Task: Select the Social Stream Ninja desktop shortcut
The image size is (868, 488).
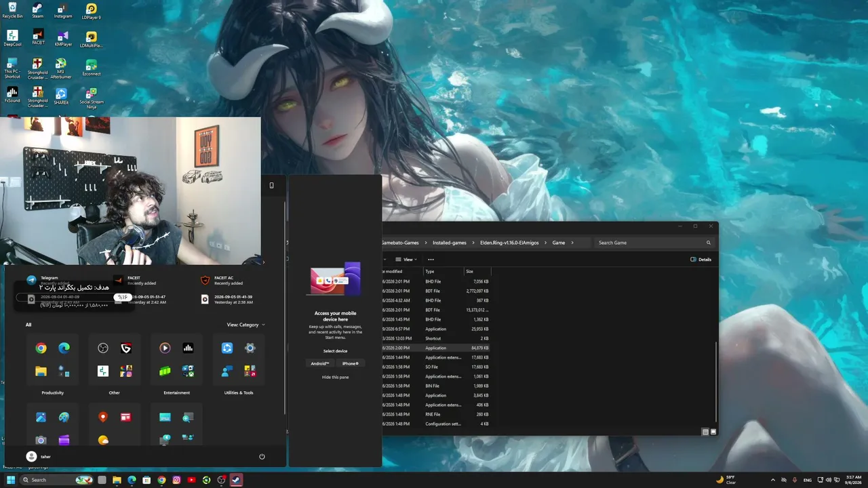Action: point(91,98)
